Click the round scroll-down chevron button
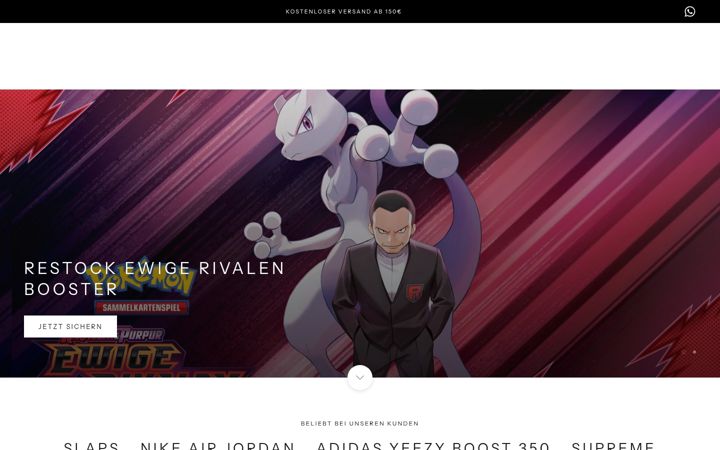This screenshot has width=720, height=450. [360, 377]
